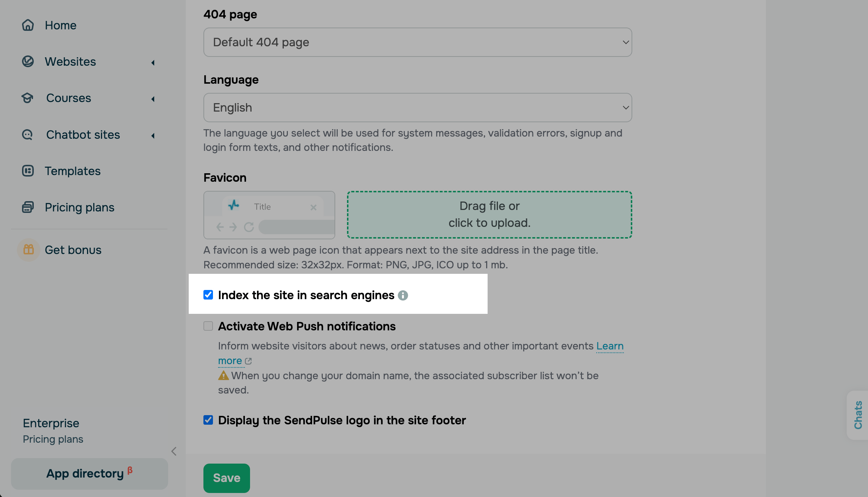The height and width of the screenshot is (497, 868).
Task: Open the 404 page dropdown
Action: [x=417, y=42]
